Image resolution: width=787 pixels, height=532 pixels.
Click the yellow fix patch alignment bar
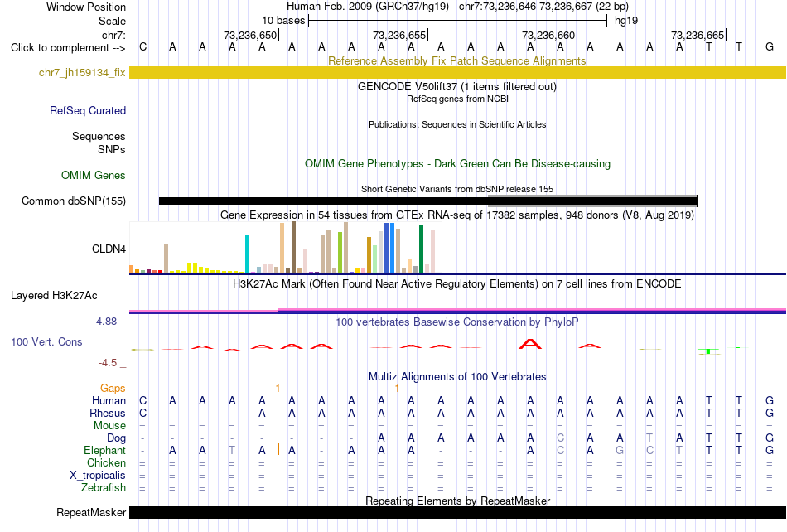coord(457,73)
